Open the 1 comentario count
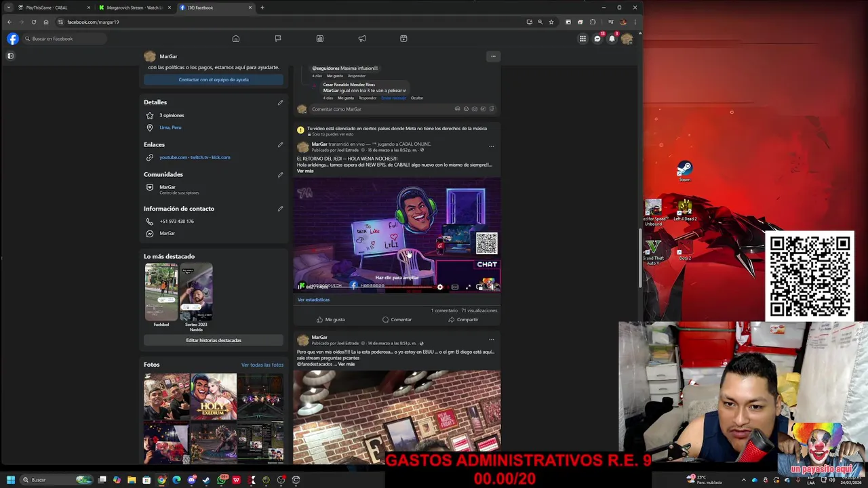This screenshot has width=868, height=488. (444, 310)
